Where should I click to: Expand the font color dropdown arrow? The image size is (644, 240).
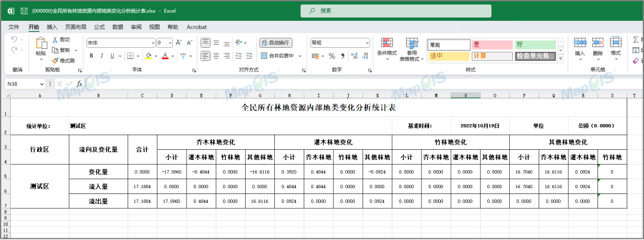click(x=172, y=56)
